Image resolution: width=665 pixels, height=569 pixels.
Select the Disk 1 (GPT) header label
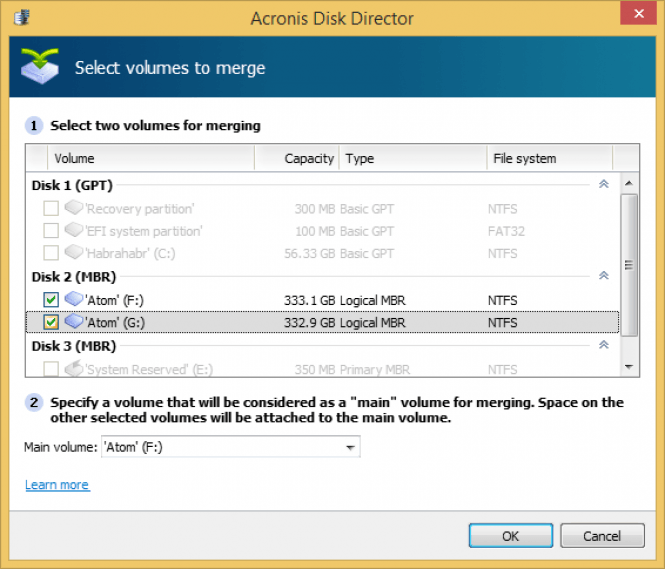pos(72,185)
